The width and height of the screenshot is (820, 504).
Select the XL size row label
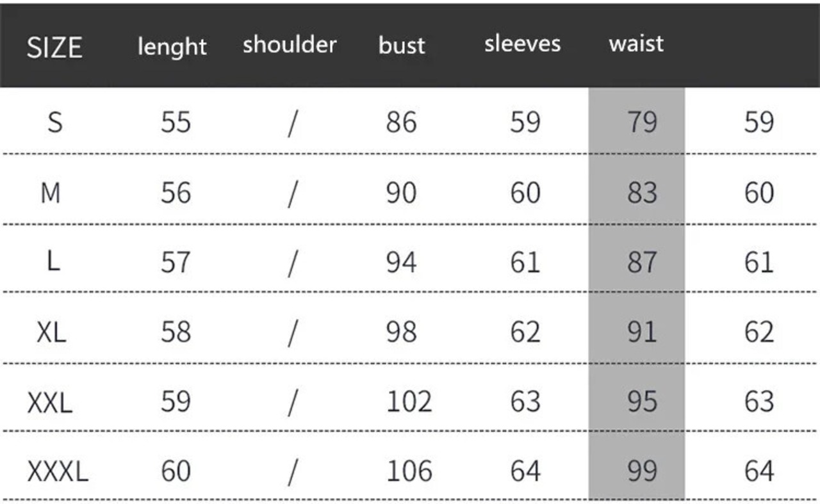(x=51, y=332)
